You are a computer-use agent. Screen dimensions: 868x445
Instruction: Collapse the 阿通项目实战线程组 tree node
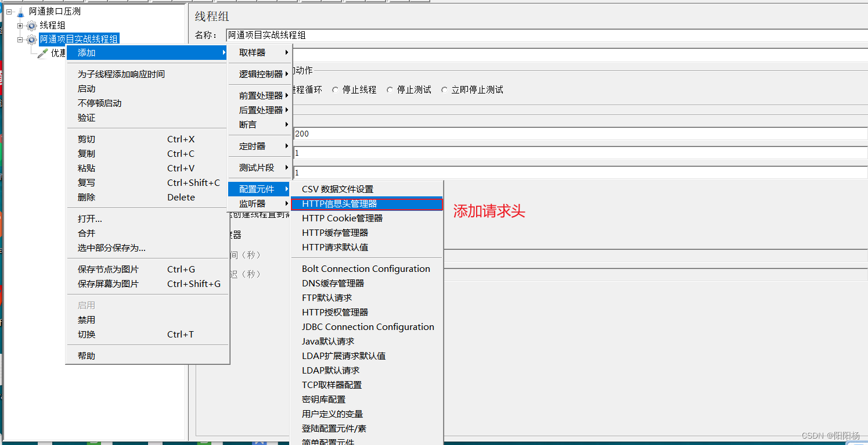[20, 40]
